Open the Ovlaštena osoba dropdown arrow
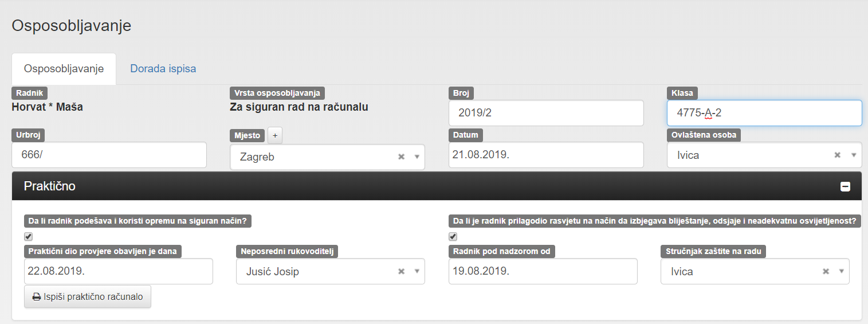The width and height of the screenshot is (868, 324). (853, 155)
